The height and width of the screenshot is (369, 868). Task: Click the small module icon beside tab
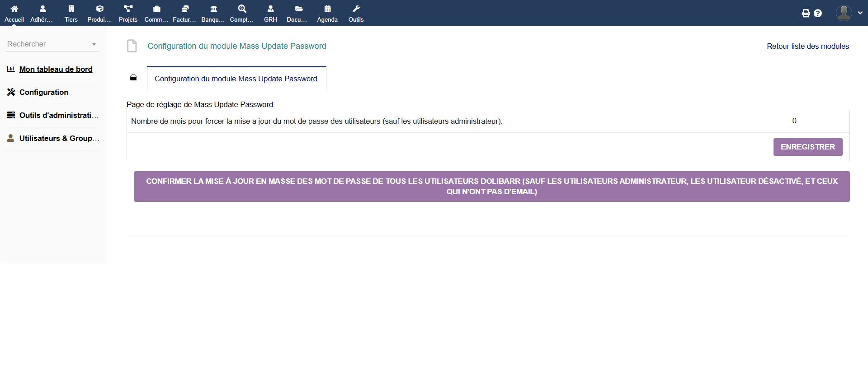(x=133, y=78)
